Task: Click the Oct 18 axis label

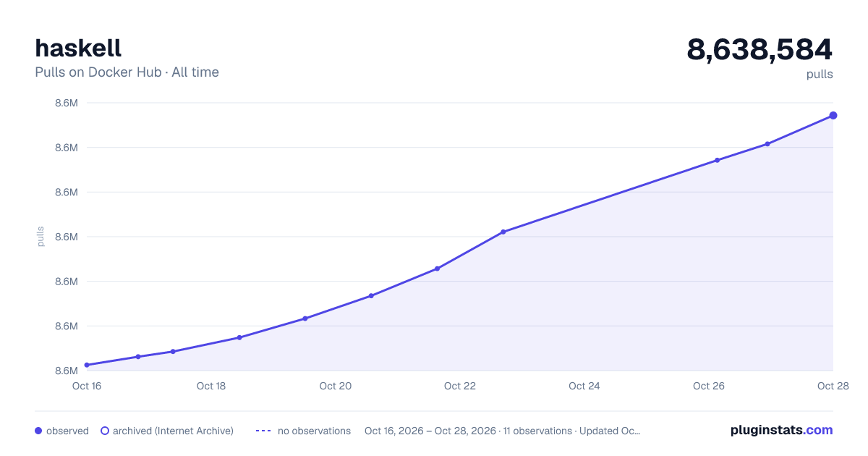Action: click(x=211, y=386)
